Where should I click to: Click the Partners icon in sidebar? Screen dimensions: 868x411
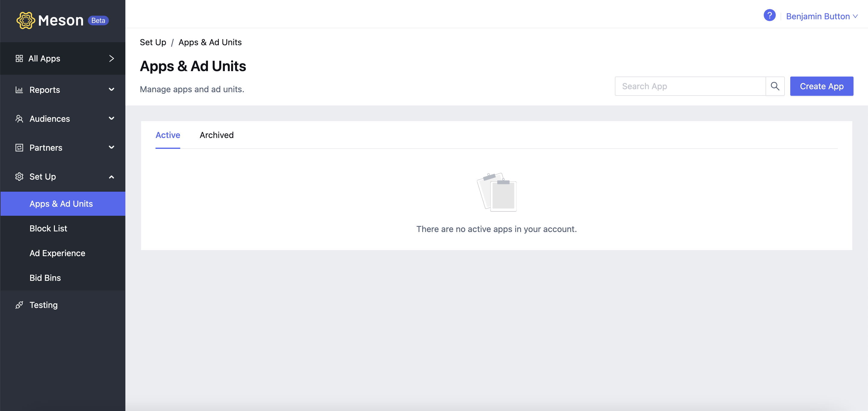coord(19,148)
